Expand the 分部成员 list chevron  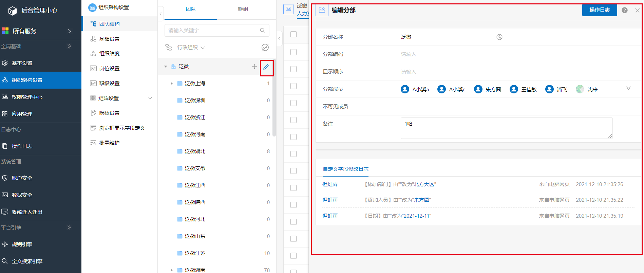(x=628, y=88)
